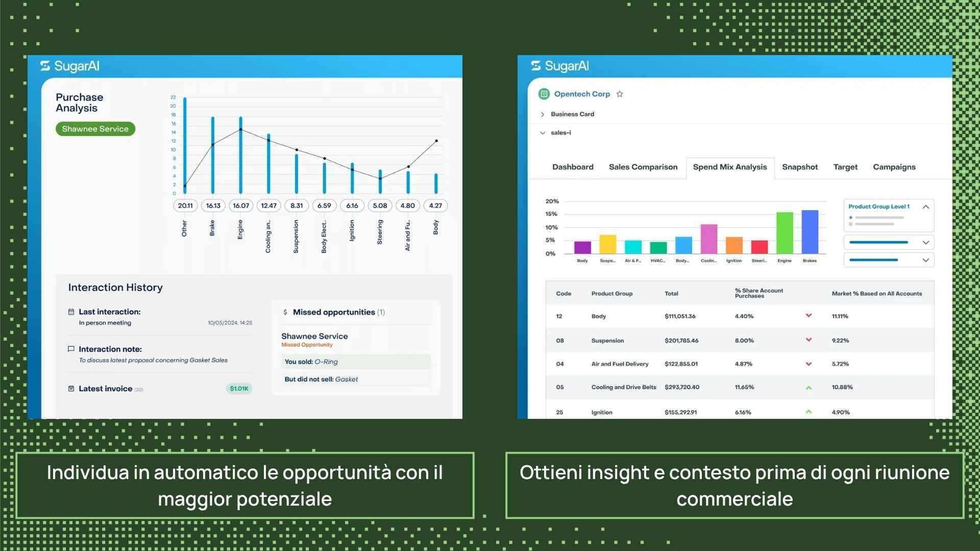Image resolution: width=980 pixels, height=551 pixels.
Task: Click the red down arrow in Body row
Action: (808, 316)
